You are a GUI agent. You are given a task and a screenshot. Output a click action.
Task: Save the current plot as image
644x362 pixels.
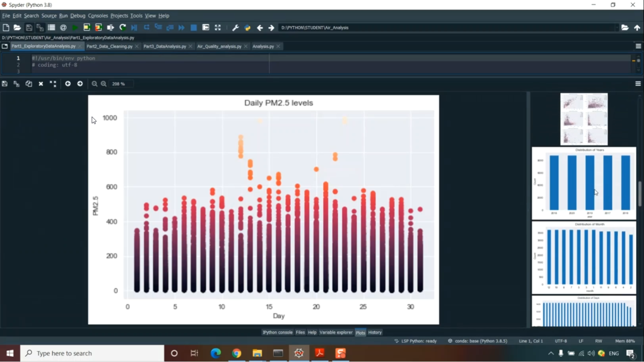pos(5,84)
